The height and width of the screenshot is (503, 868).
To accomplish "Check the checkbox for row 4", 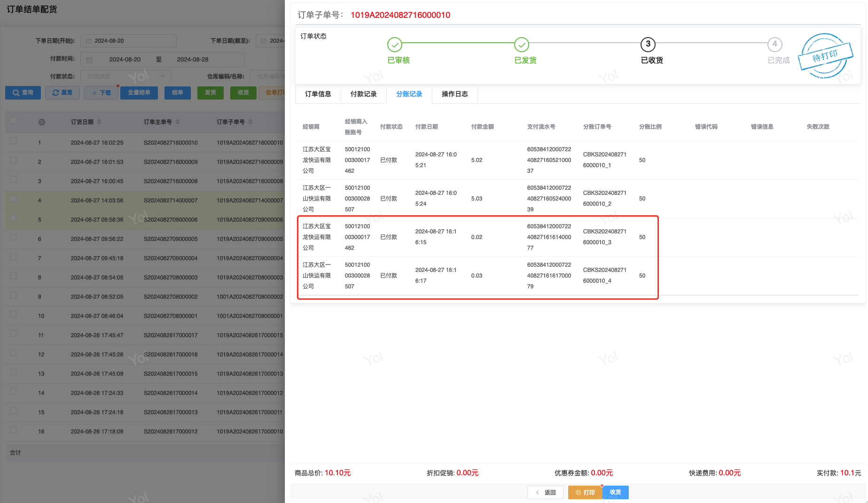I will [x=13, y=199].
